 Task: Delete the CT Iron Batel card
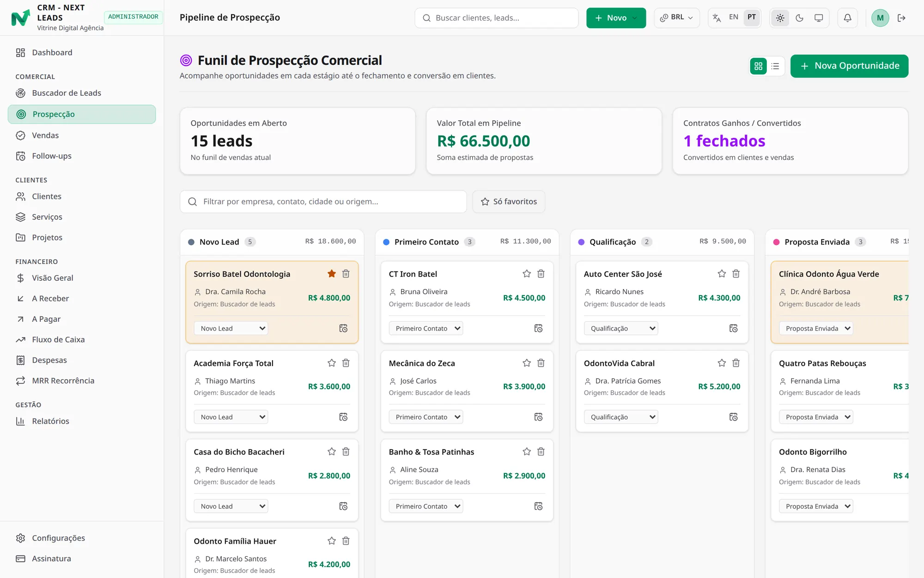pos(541,274)
